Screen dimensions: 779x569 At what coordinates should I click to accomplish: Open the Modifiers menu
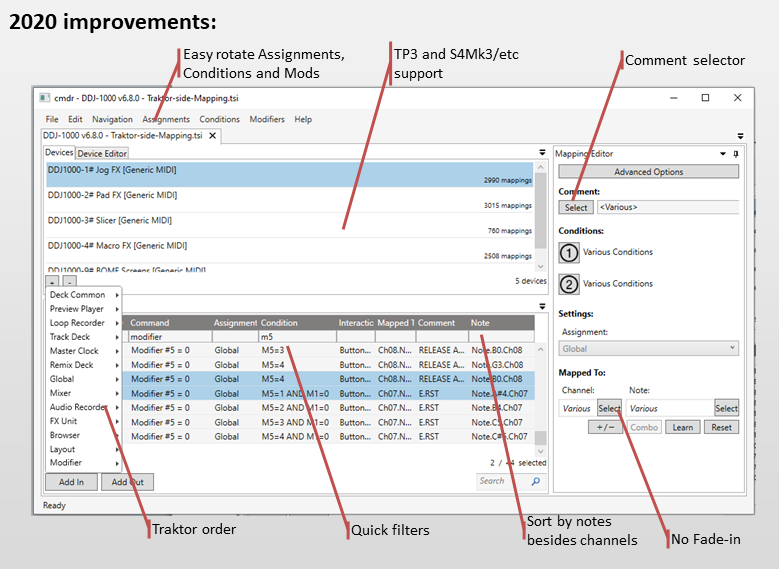(x=267, y=119)
